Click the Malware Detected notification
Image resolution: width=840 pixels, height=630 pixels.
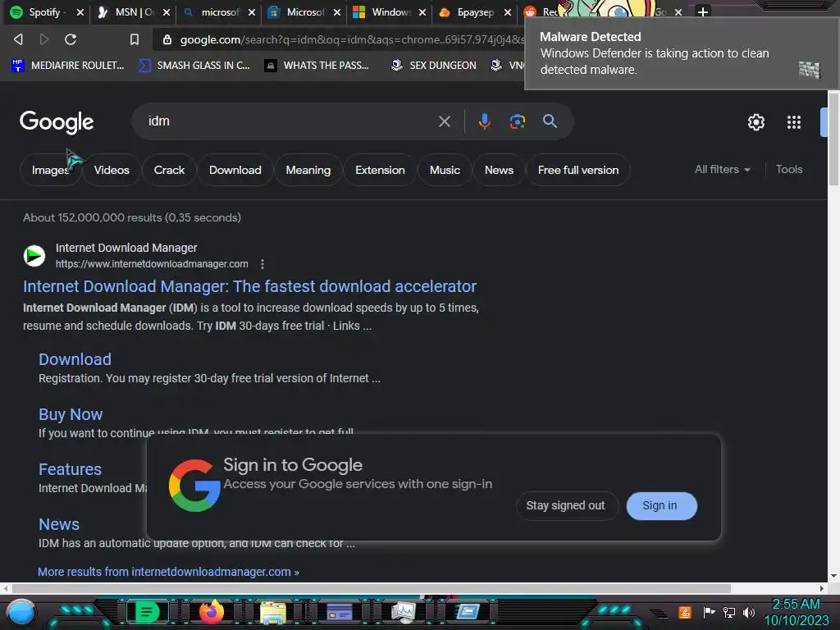682,53
